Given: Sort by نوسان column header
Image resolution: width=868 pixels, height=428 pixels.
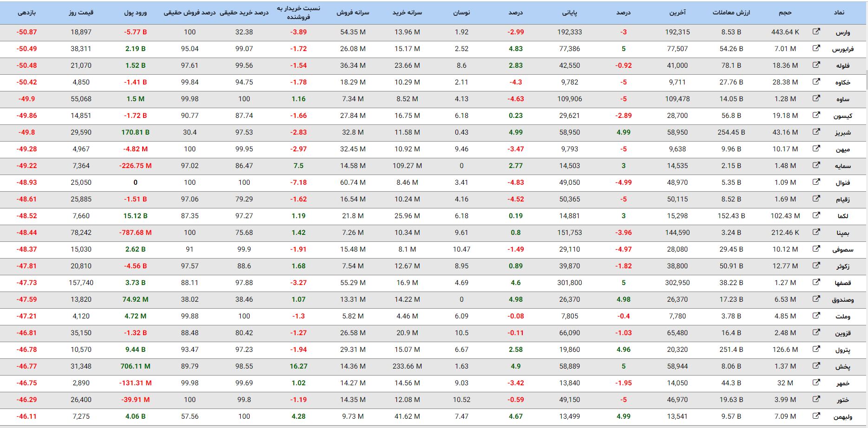Looking at the screenshot, I should tap(461, 13).
